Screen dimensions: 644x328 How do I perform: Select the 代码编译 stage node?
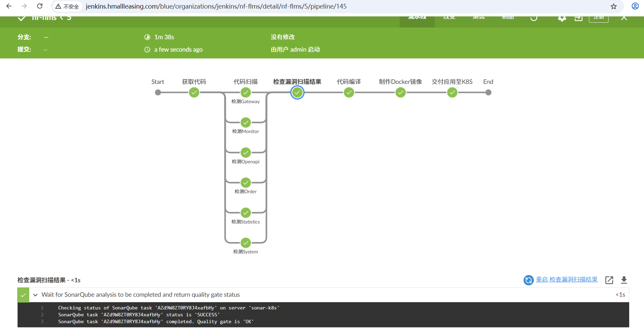349,92
